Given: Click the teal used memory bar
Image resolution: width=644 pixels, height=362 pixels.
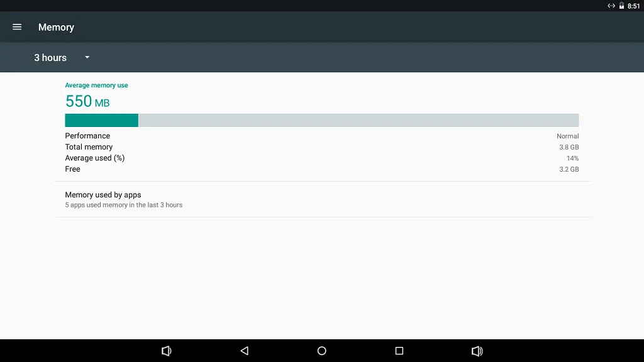Looking at the screenshot, I should [x=101, y=120].
